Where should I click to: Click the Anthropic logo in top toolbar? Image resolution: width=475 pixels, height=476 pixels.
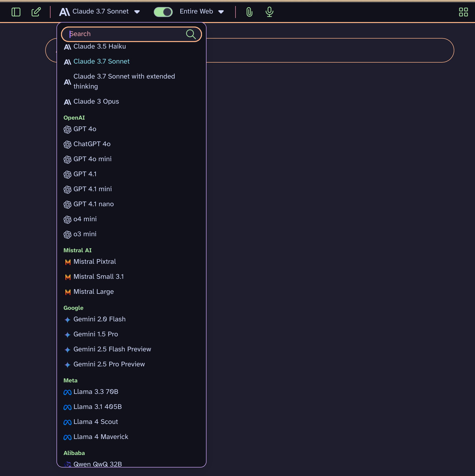(x=64, y=12)
